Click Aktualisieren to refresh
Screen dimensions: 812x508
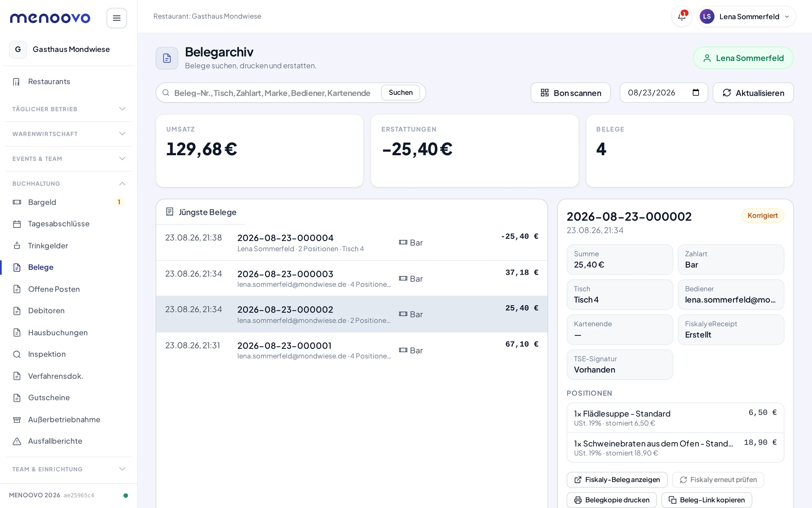(x=753, y=93)
